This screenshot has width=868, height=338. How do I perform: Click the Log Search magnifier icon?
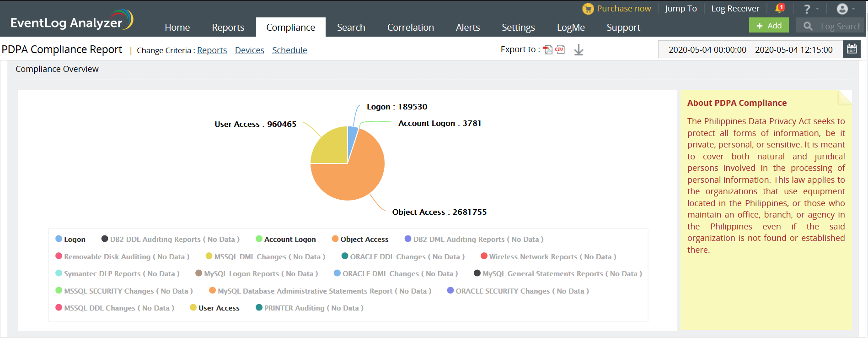tap(808, 26)
